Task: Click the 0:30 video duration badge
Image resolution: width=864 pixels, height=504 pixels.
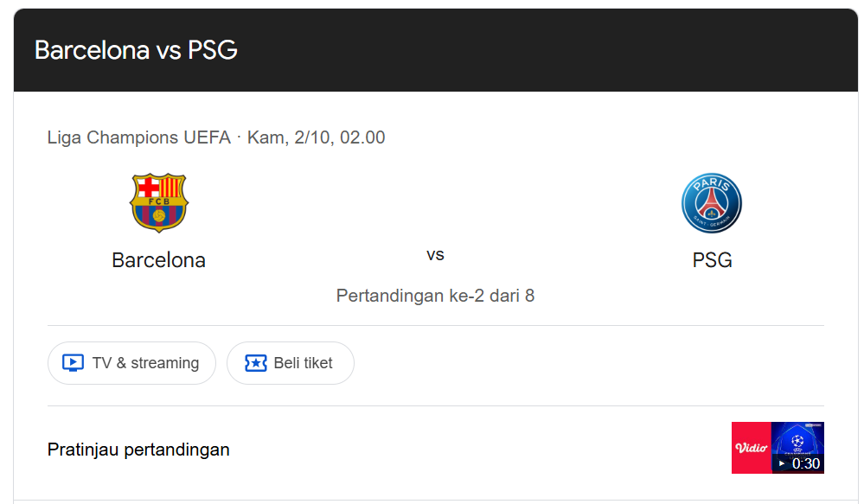Action: [x=805, y=463]
